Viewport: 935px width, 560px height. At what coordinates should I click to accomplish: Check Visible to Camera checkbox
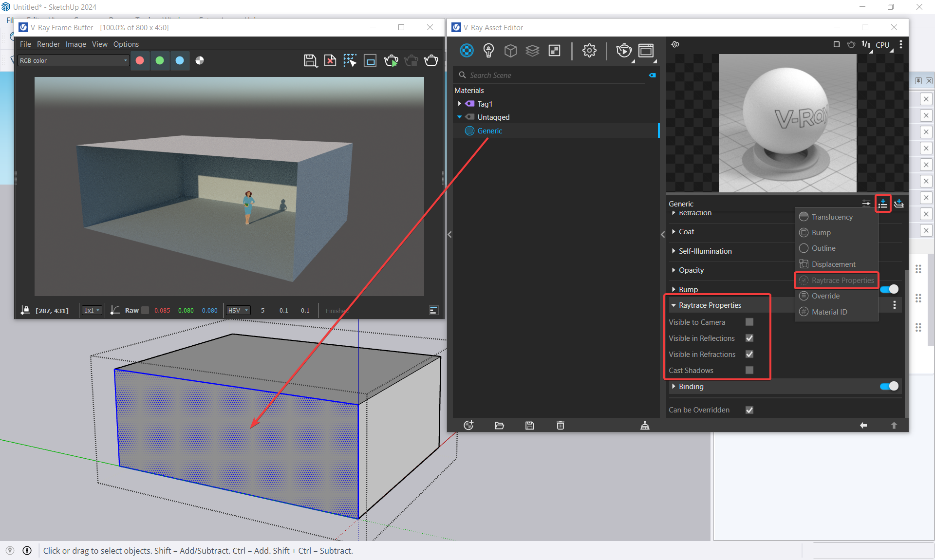pos(749,322)
